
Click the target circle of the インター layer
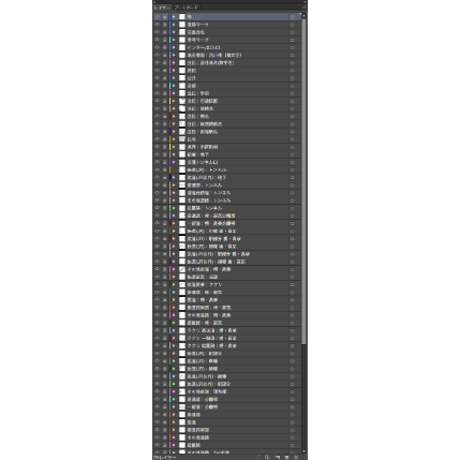click(292, 47)
